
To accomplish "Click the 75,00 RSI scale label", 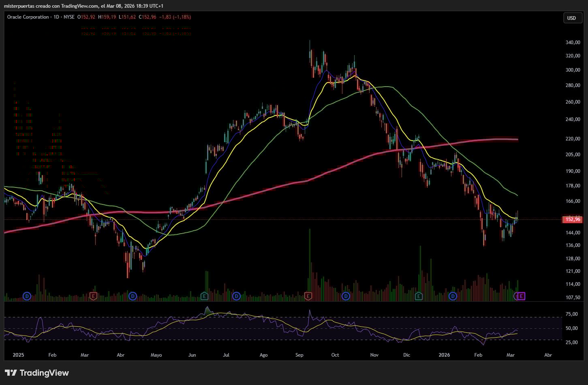I will [571, 314].
